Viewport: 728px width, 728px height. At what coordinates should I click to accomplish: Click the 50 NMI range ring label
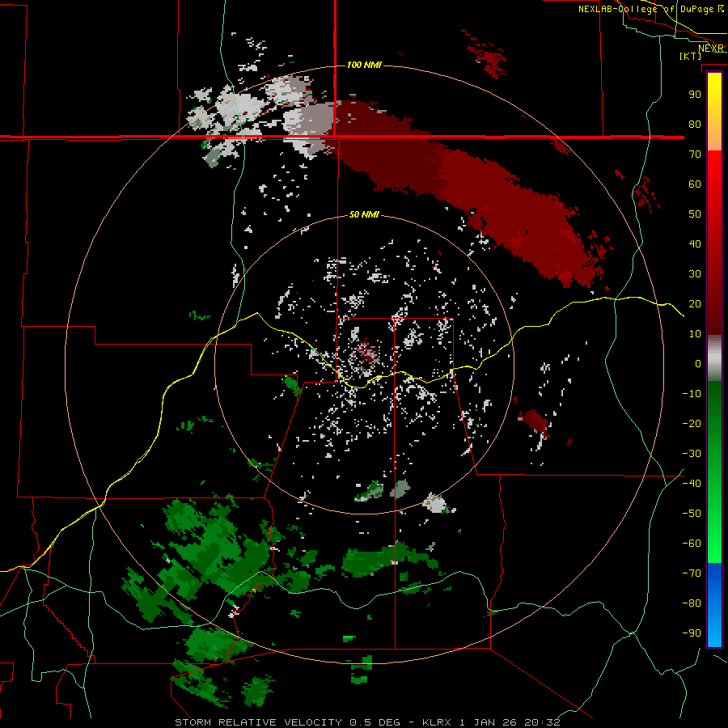point(364,214)
